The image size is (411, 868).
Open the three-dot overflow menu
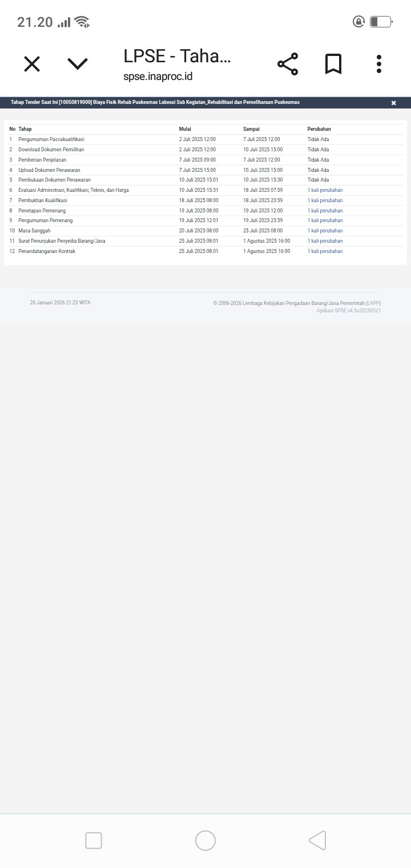click(379, 64)
